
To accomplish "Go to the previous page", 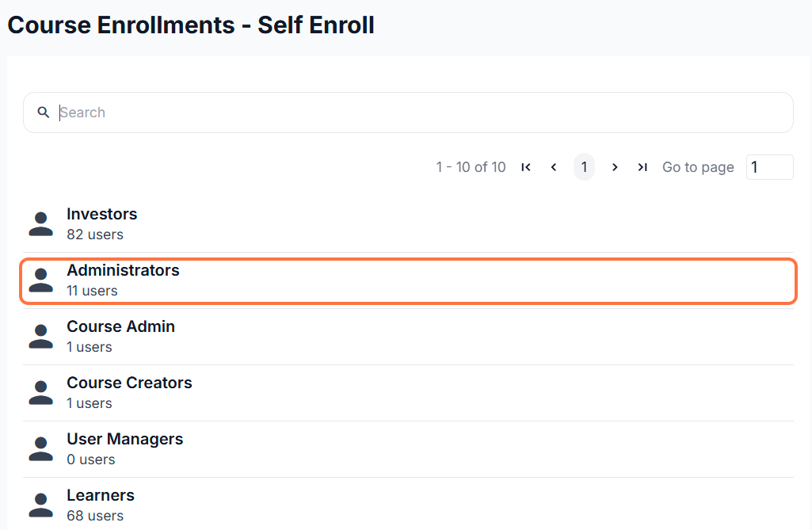I will tap(554, 167).
